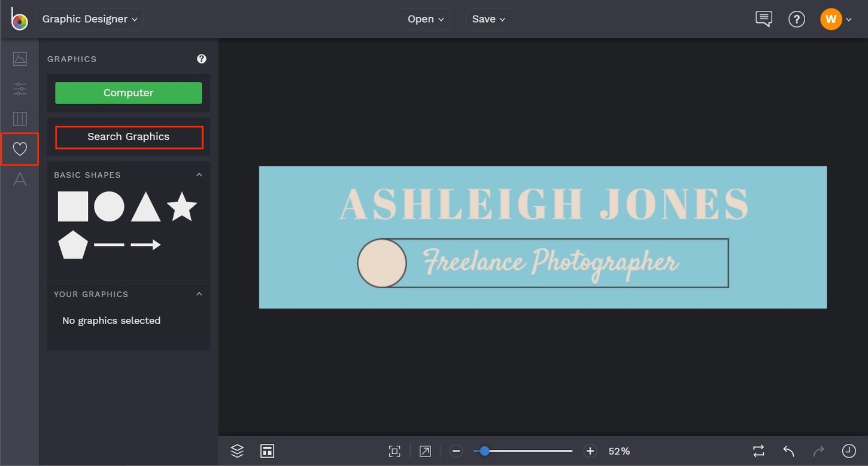Click the green Computer upload button
The height and width of the screenshot is (466, 868).
[x=128, y=93]
